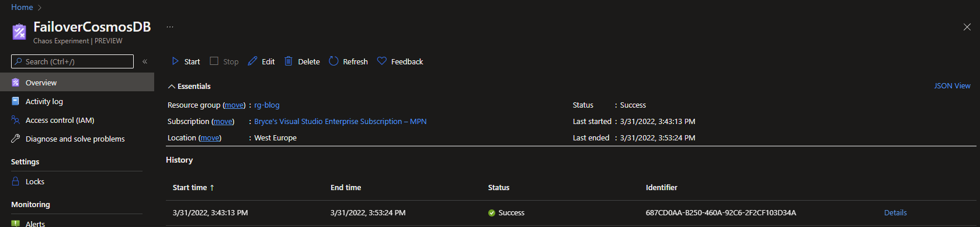The image size is (980, 227).
Task: Click the Search (Ctrl+/) field
Action: (72, 61)
